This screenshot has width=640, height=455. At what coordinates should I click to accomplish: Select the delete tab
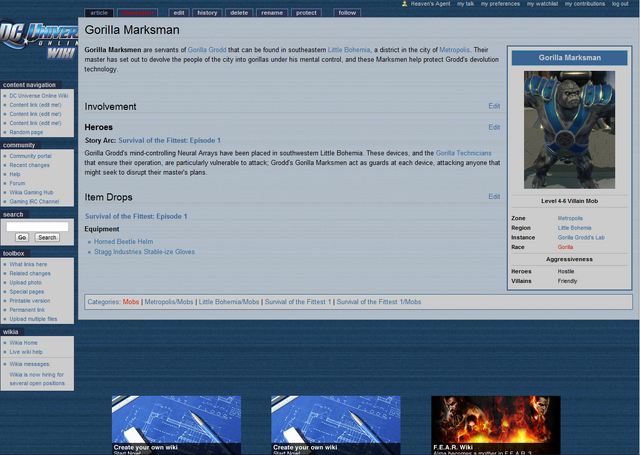[x=239, y=13]
